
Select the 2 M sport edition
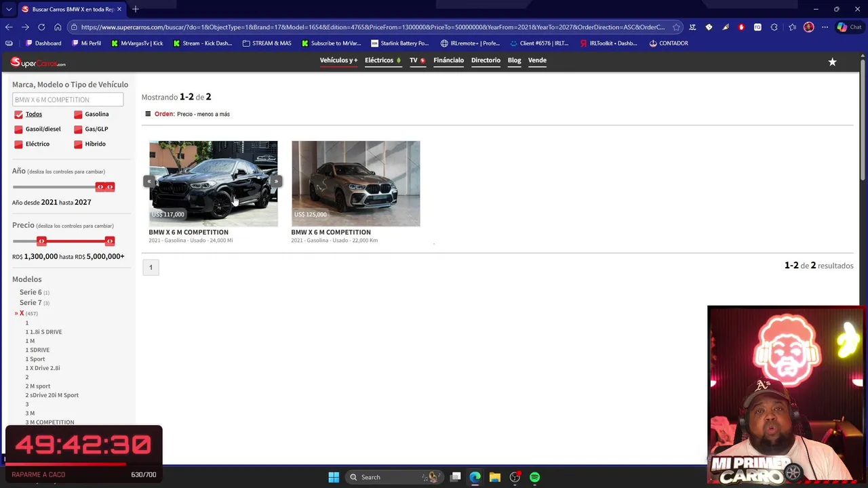click(x=38, y=386)
